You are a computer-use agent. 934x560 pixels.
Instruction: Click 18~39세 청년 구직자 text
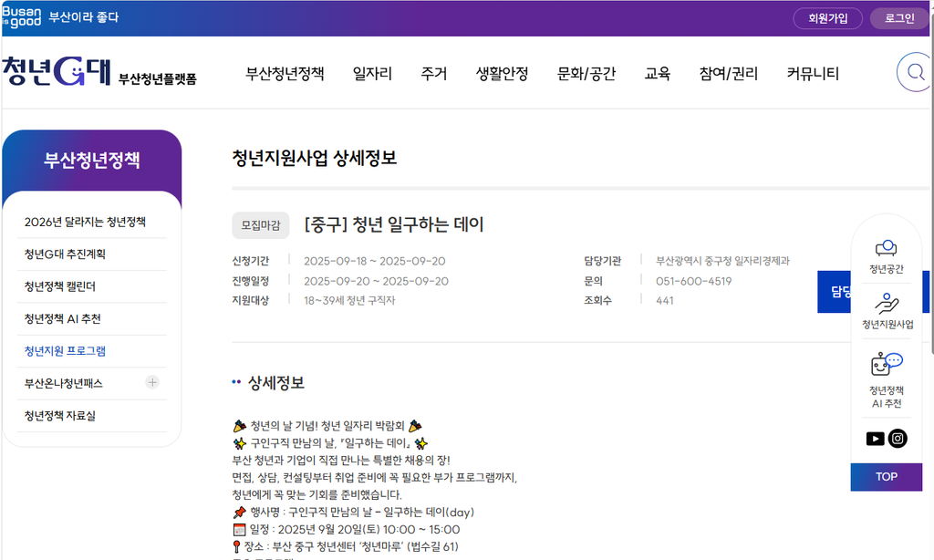349,300
